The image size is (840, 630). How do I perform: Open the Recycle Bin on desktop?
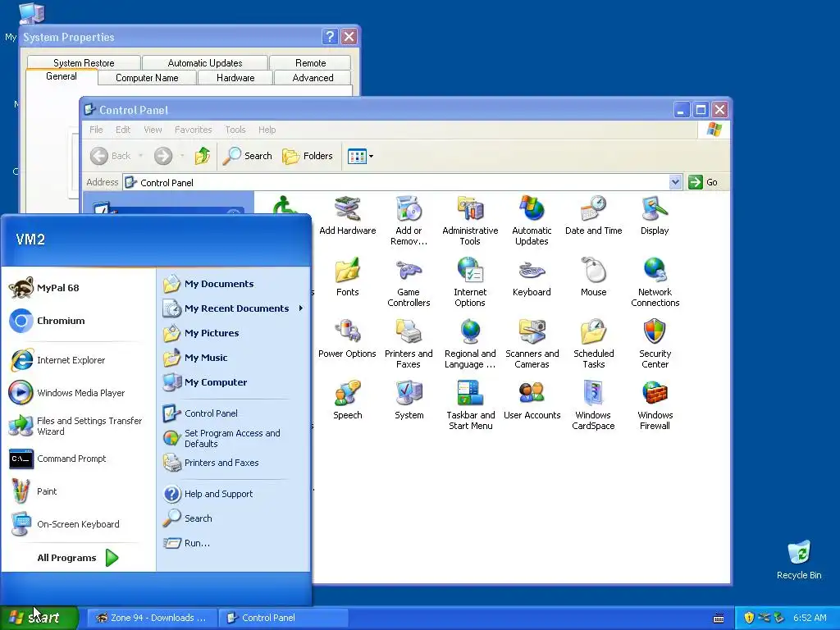pos(799,559)
